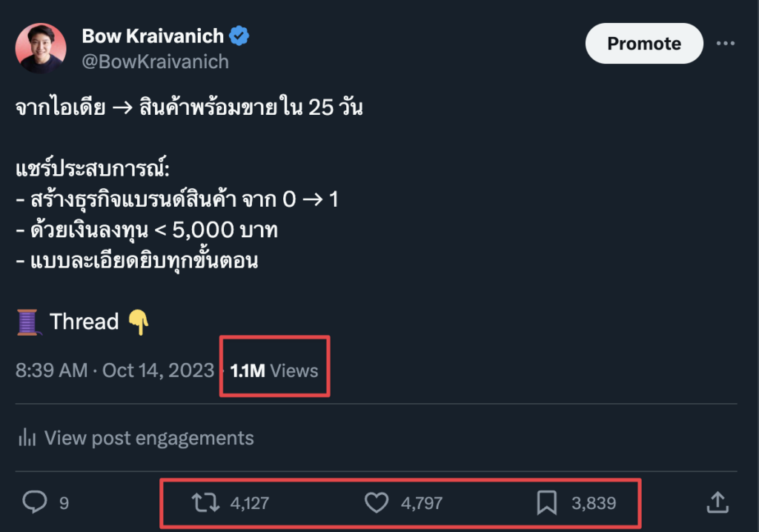759x532 pixels.
Task: Click the 4,797 likes count
Action: (x=421, y=503)
